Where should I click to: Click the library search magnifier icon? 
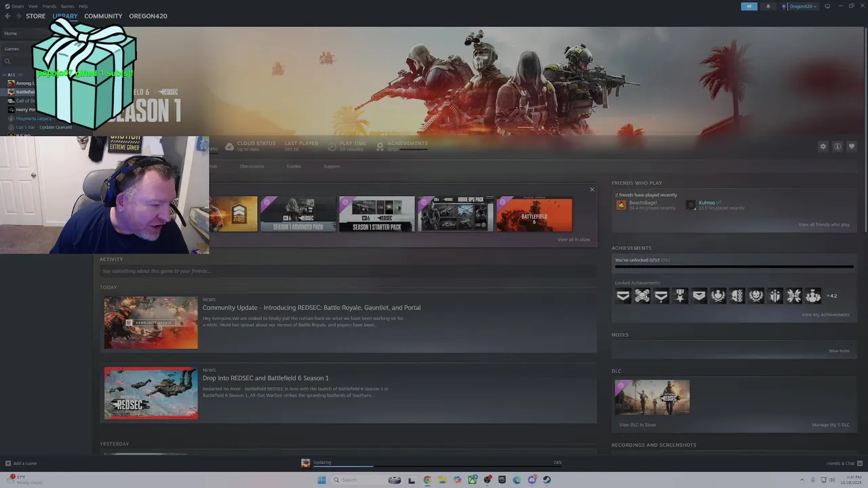pyautogui.click(x=7, y=62)
